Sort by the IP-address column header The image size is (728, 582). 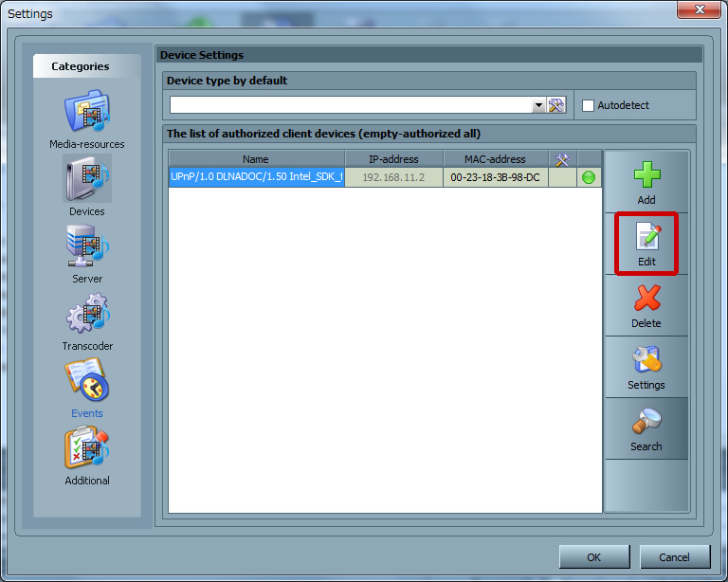tap(393, 159)
